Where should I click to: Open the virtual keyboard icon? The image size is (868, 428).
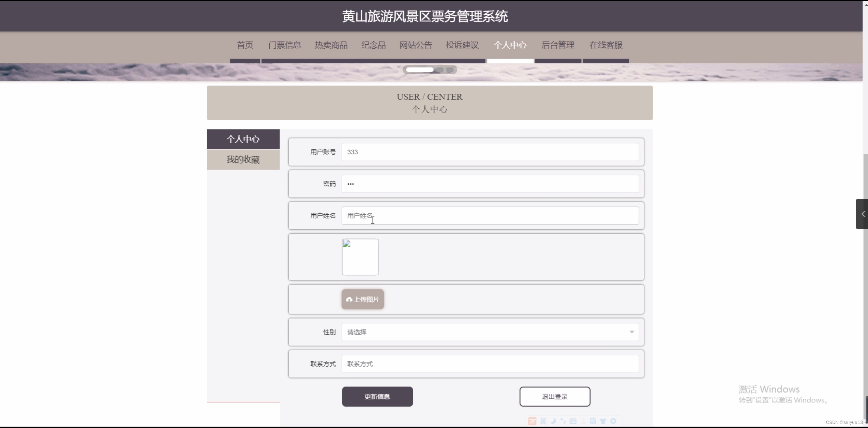(x=573, y=421)
